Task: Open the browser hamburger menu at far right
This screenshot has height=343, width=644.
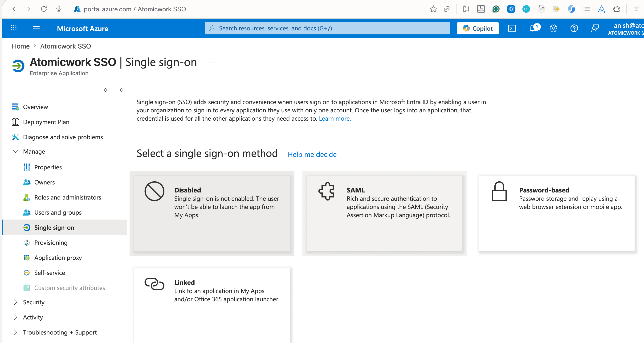Action: [636, 9]
